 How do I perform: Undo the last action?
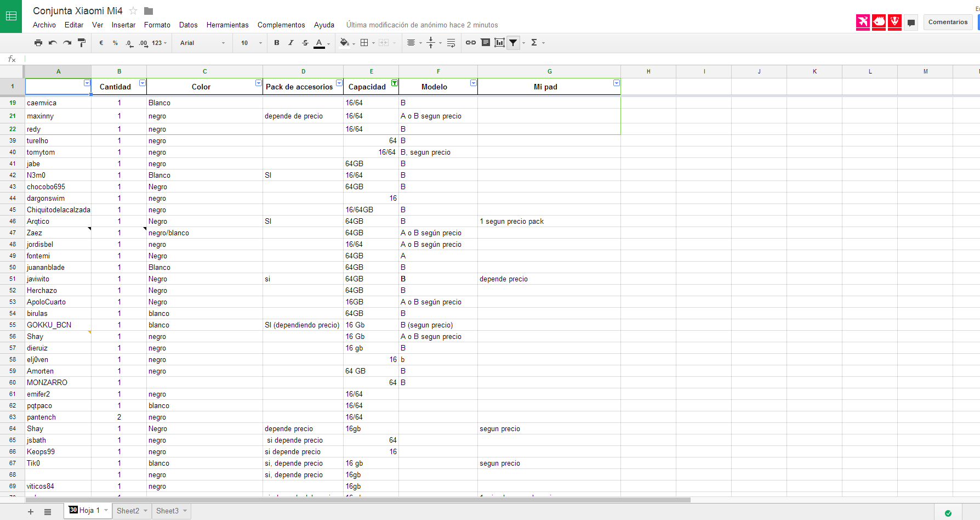[53, 43]
